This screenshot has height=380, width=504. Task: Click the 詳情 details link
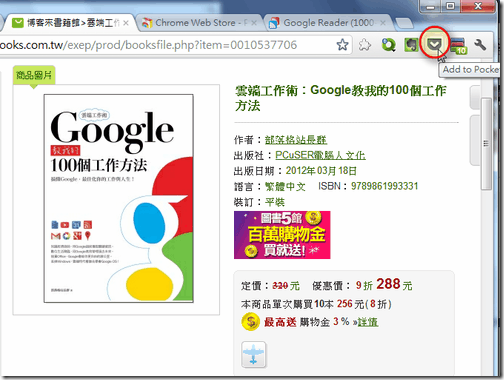368,322
